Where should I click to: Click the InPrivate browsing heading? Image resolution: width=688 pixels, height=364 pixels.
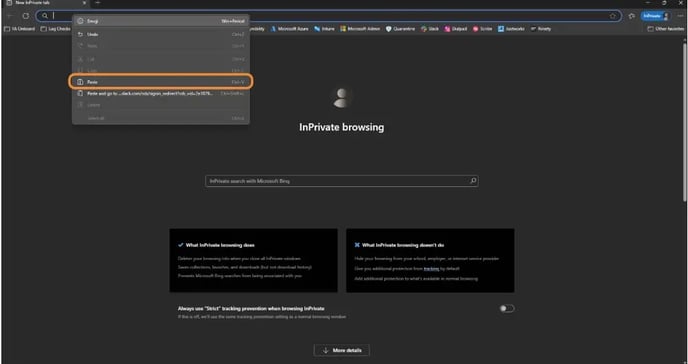[342, 127]
